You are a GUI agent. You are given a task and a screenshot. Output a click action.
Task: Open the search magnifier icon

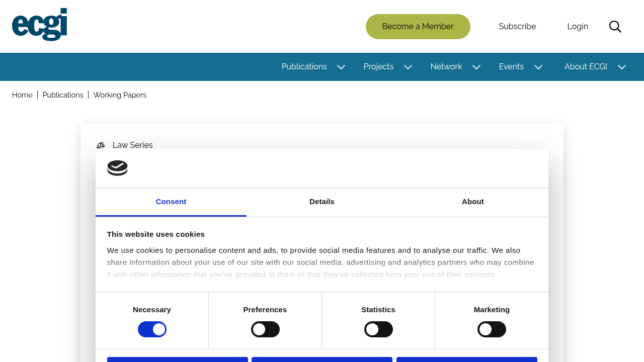click(615, 27)
